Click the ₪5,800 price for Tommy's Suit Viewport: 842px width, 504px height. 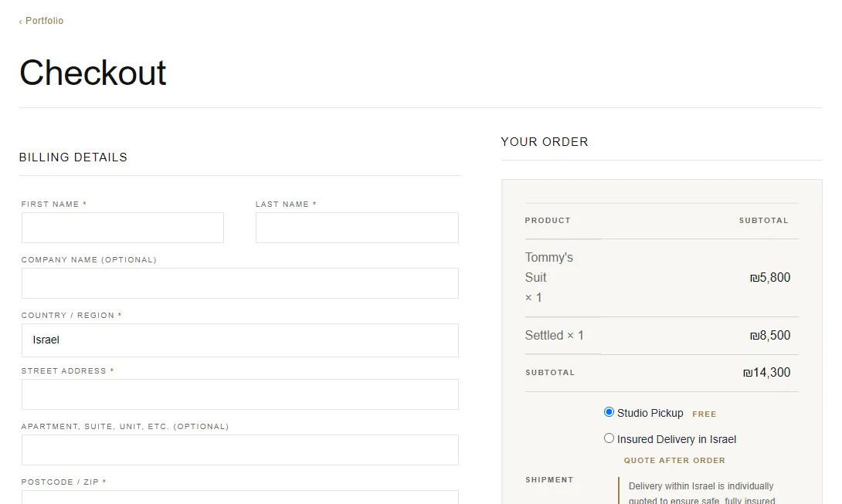pyautogui.click(x=770, y=278)
